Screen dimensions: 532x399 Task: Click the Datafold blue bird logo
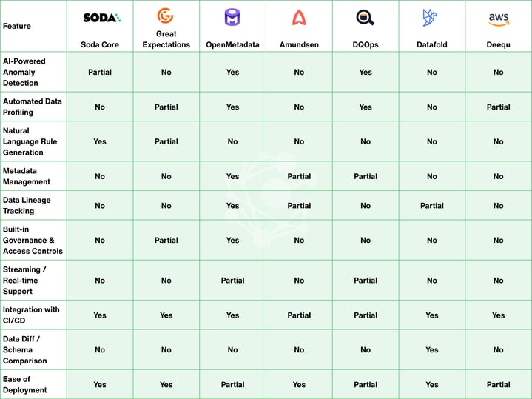(x=430, y=17)
